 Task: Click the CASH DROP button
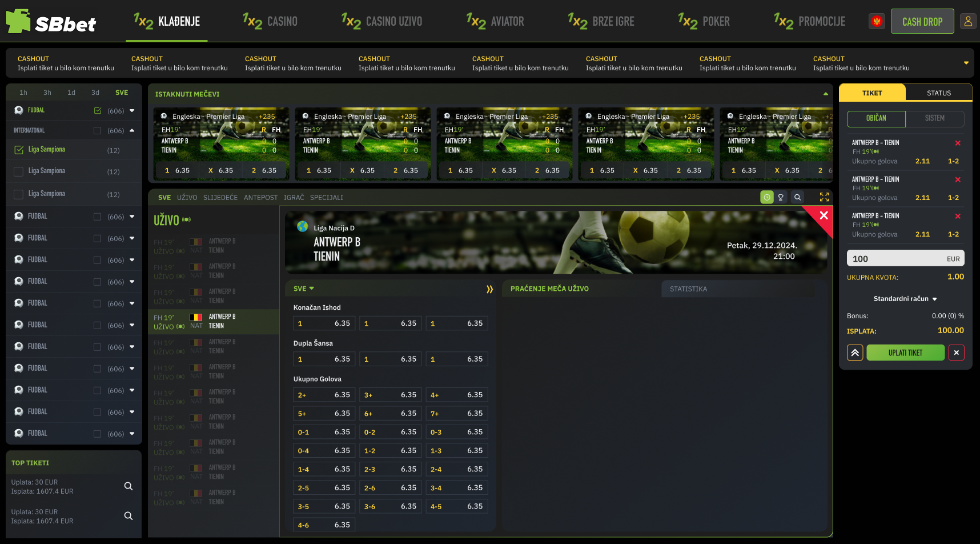922,22
